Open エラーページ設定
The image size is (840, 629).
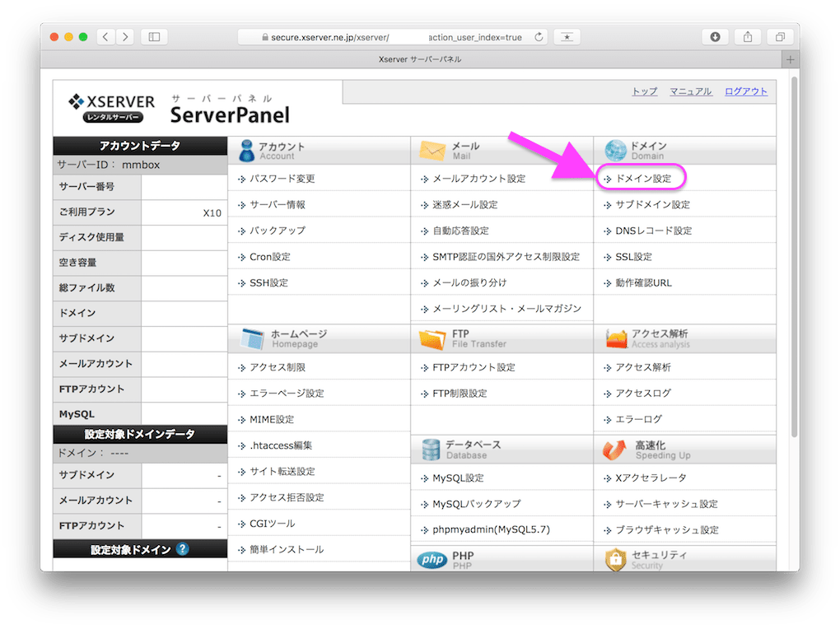pos(287,394)
